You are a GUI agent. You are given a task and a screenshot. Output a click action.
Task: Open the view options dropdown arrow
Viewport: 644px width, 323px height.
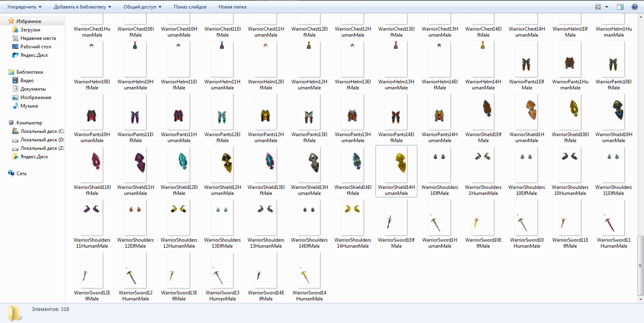(x=607, y=7)
